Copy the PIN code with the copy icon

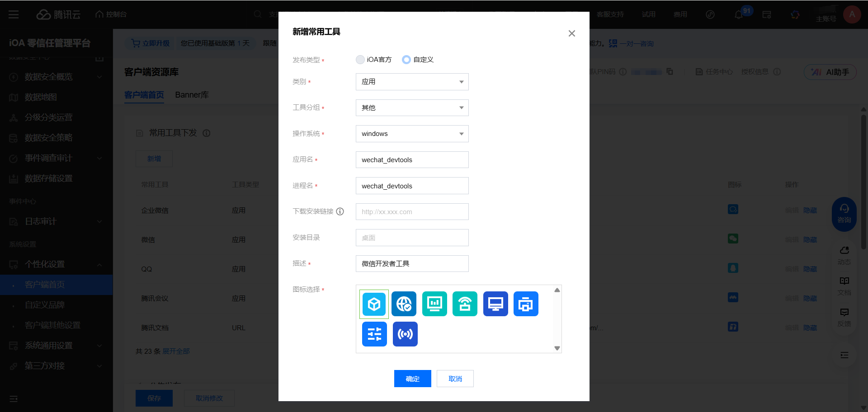coord(670,71)
